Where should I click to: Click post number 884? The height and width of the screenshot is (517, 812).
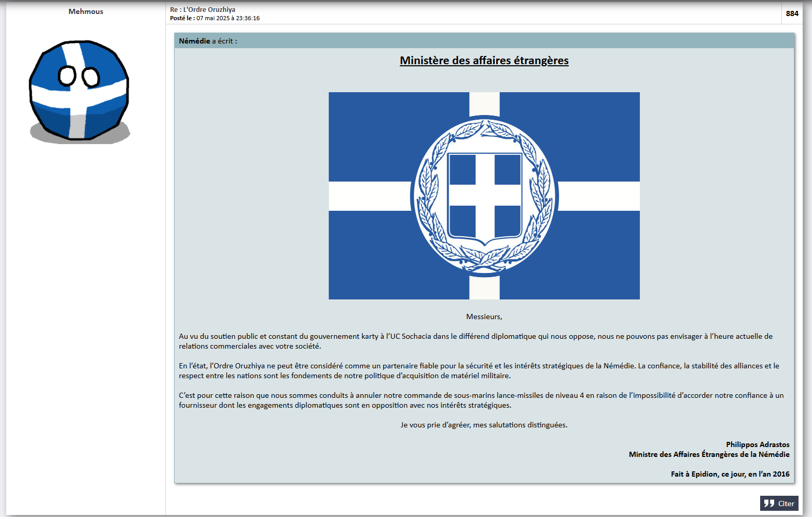point(792,13)
